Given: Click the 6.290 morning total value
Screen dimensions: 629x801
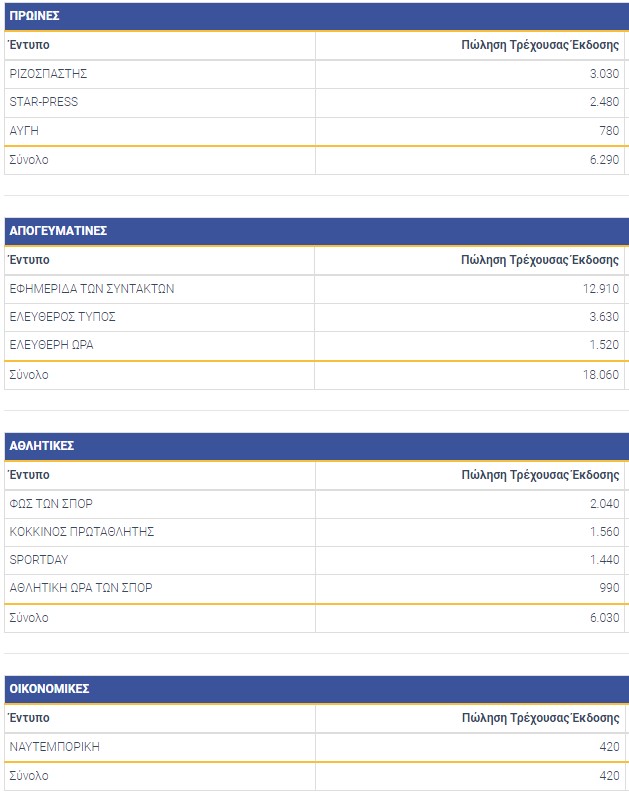Looking at the screenshot, I should pyautogui.click(x=604, y=160).
